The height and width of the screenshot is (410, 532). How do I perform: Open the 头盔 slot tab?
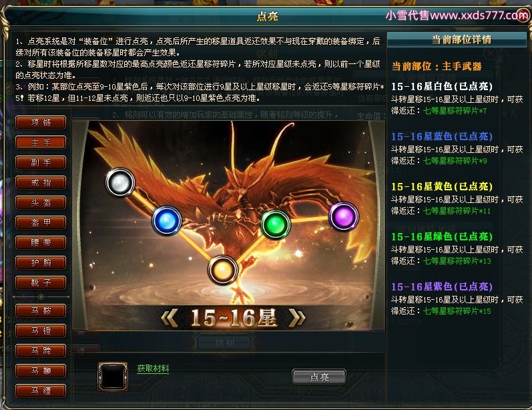41,202
